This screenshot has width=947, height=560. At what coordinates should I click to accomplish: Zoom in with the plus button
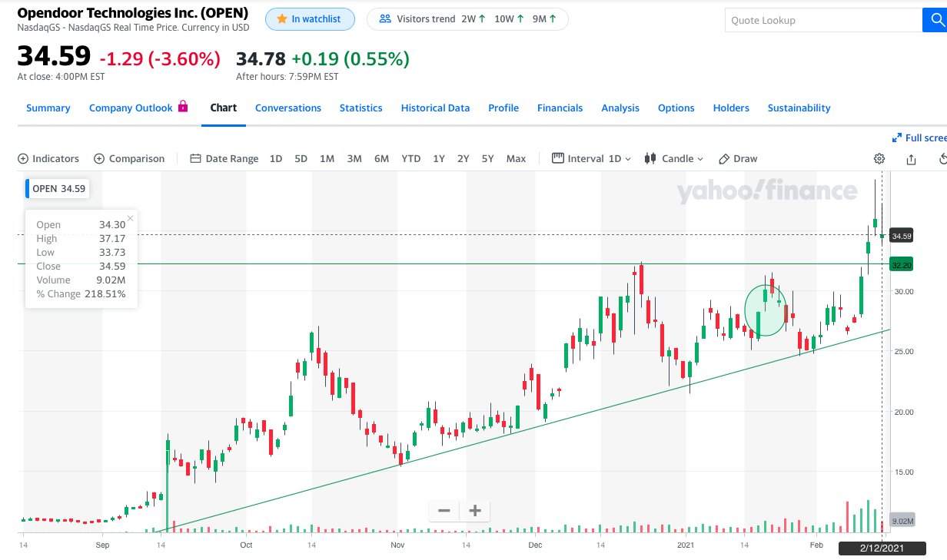474,511
